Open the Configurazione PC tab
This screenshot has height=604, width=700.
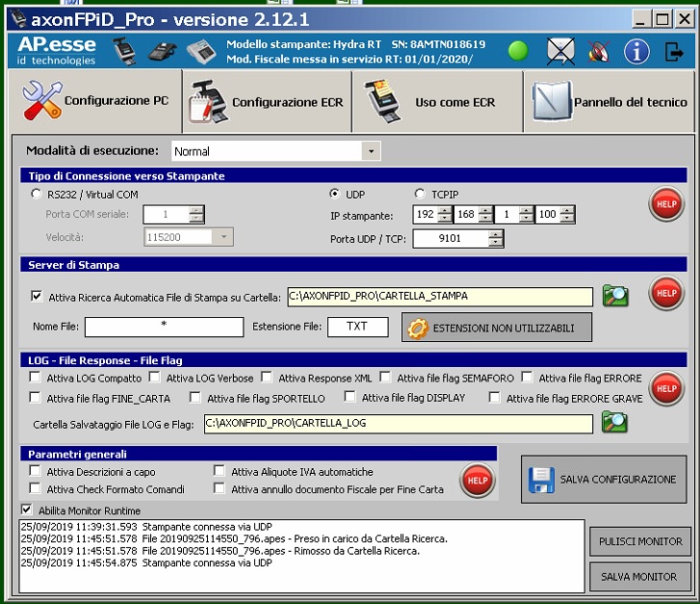95,101
